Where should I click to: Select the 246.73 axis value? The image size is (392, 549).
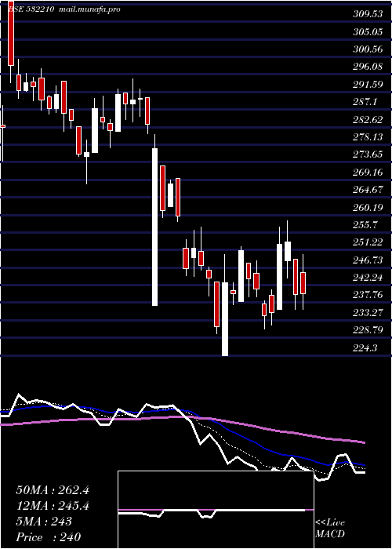click(368, 260)
